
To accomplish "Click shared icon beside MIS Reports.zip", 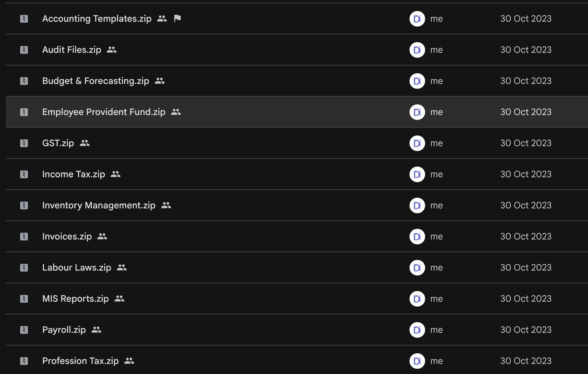I will [119, 298].
